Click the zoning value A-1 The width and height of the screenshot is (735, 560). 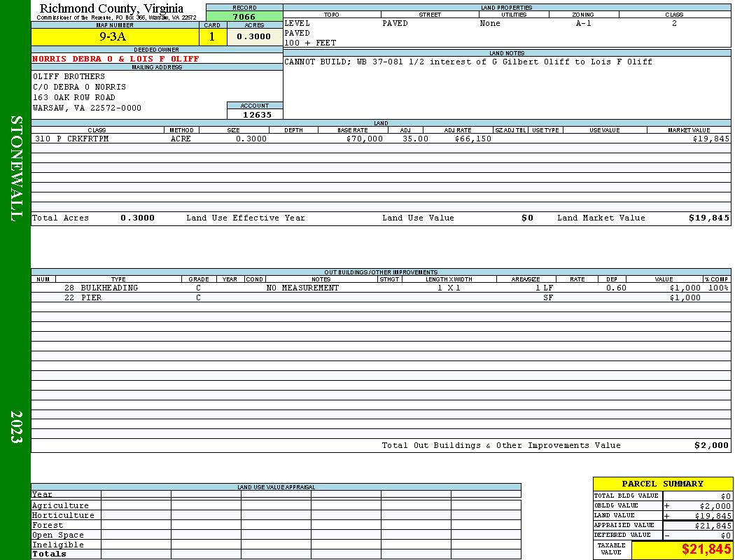point(584,23)
